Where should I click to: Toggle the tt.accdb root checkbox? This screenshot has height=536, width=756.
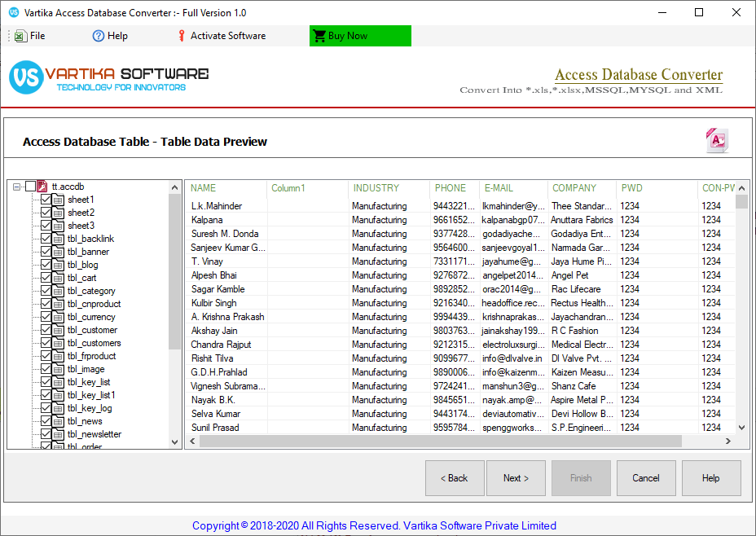tap(31, 187)
